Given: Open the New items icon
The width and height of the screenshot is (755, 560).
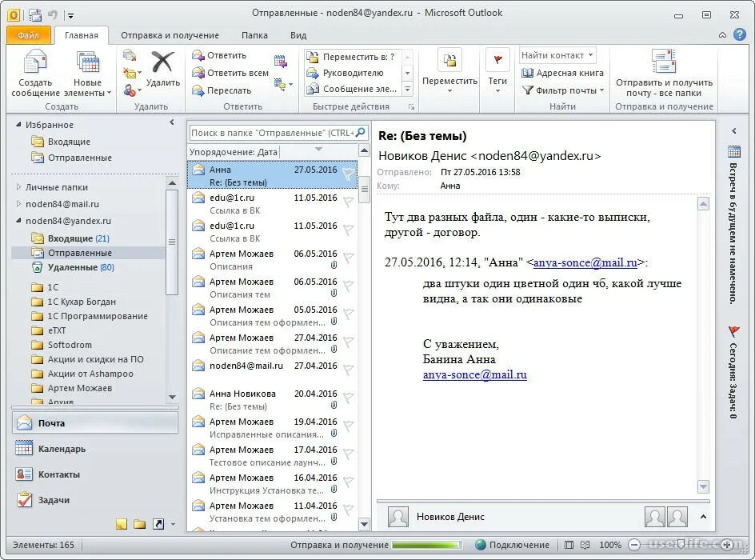Looking at the screenshot, I should (x=88, y=62).
